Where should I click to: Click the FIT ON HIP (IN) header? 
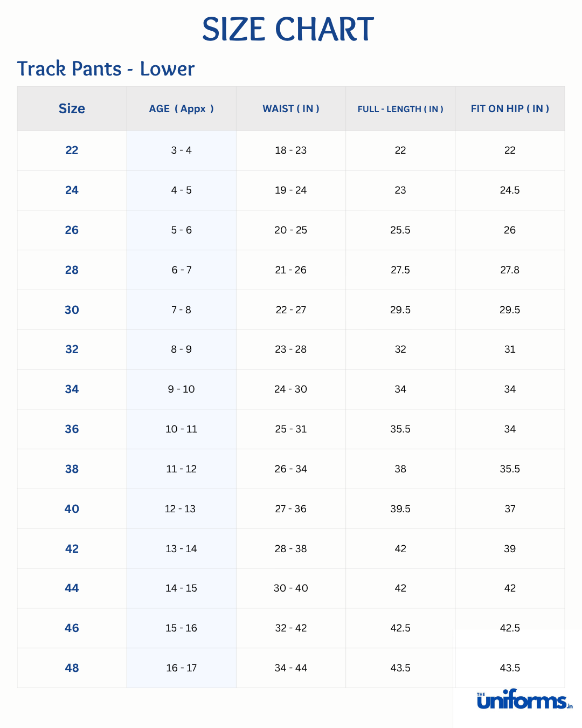pos(510,109)
